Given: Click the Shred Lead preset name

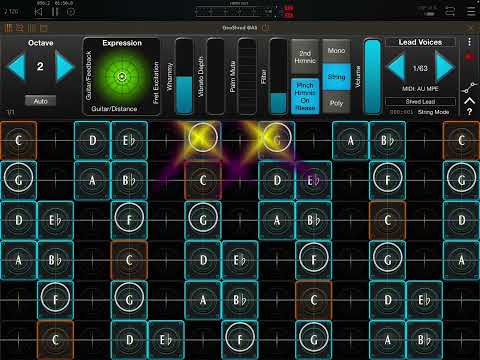Looking at the screenshot, I should 420,101.
